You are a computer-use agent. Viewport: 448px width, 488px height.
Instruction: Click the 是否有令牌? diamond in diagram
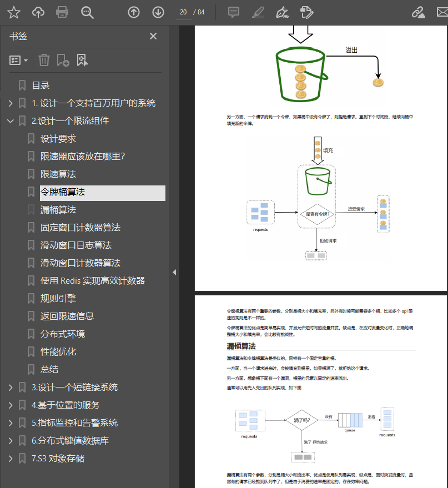click(317, 214)
